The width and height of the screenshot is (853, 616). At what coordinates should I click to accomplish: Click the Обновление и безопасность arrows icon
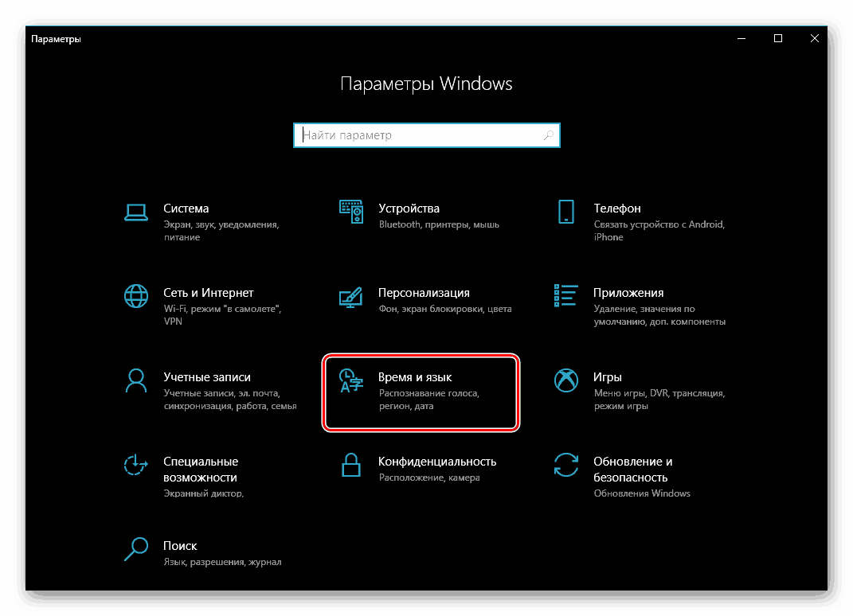click(x=565, y=465)
